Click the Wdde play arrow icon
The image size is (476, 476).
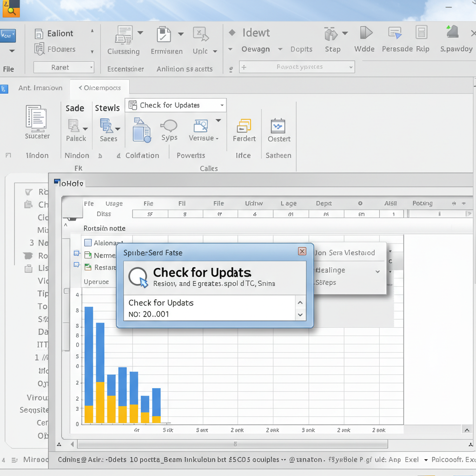[x=366, y=33]
